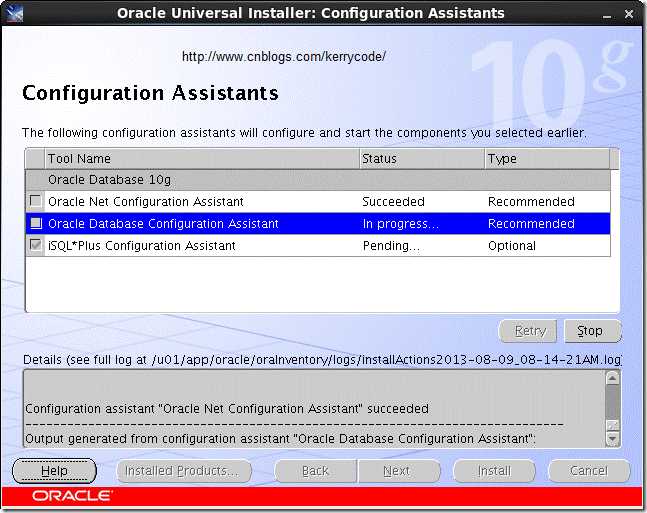Click the Type column header

point(550,158)
